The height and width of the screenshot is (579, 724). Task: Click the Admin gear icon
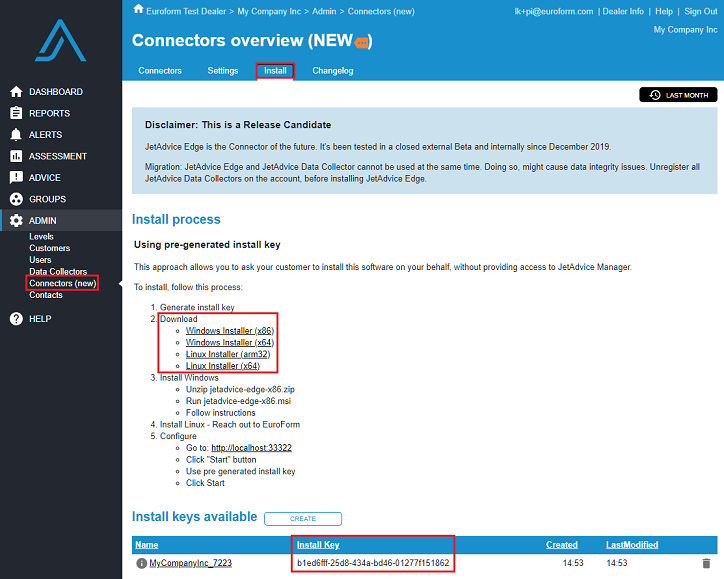[x=16, y=221]
